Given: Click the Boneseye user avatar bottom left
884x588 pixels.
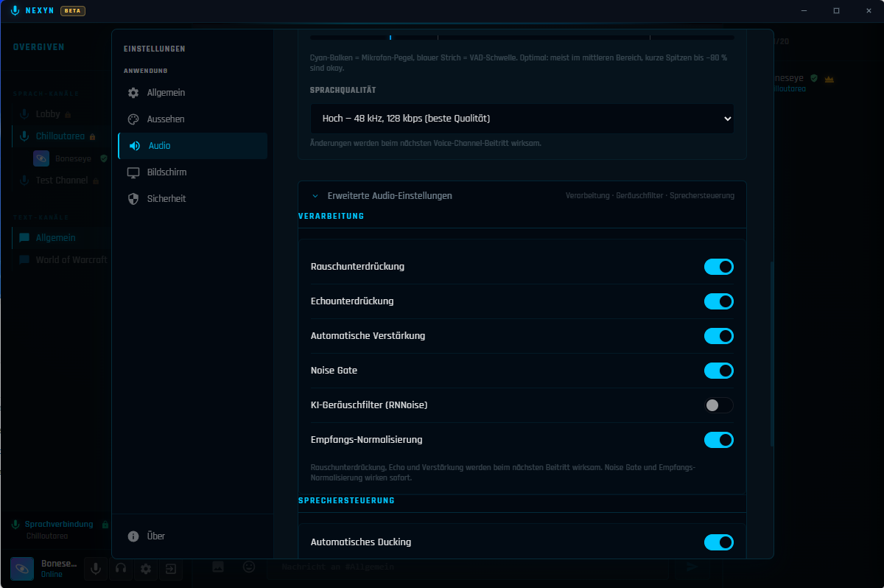Looking at the screenshot, I should (22, 569).
